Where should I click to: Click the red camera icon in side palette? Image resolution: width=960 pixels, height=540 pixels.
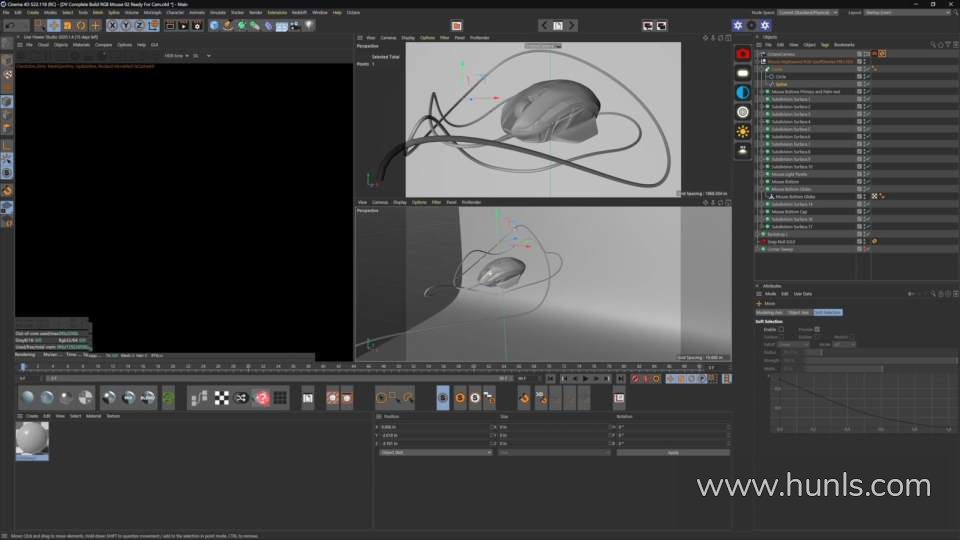pos(743,54)
